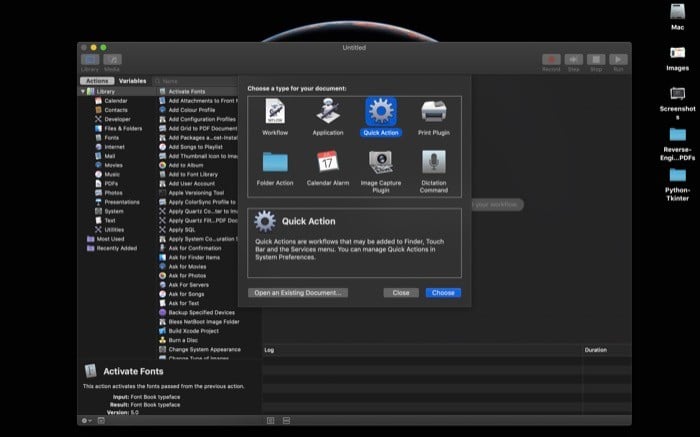The width and height of the screenshot is (700, 437).
Task: Switch to the Variables tab
Action: (133, 81)
